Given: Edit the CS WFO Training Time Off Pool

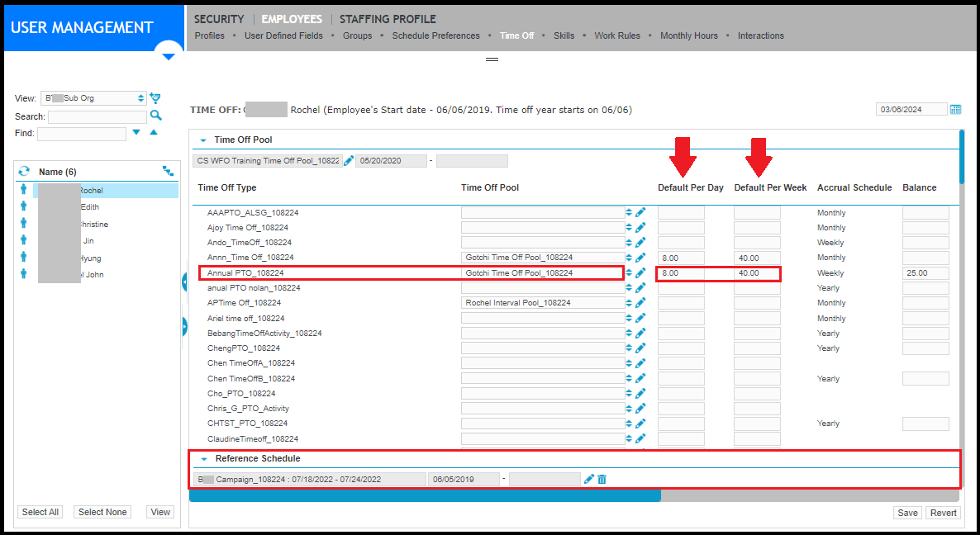Looking at the screenshot, I should tap(349, 161).
